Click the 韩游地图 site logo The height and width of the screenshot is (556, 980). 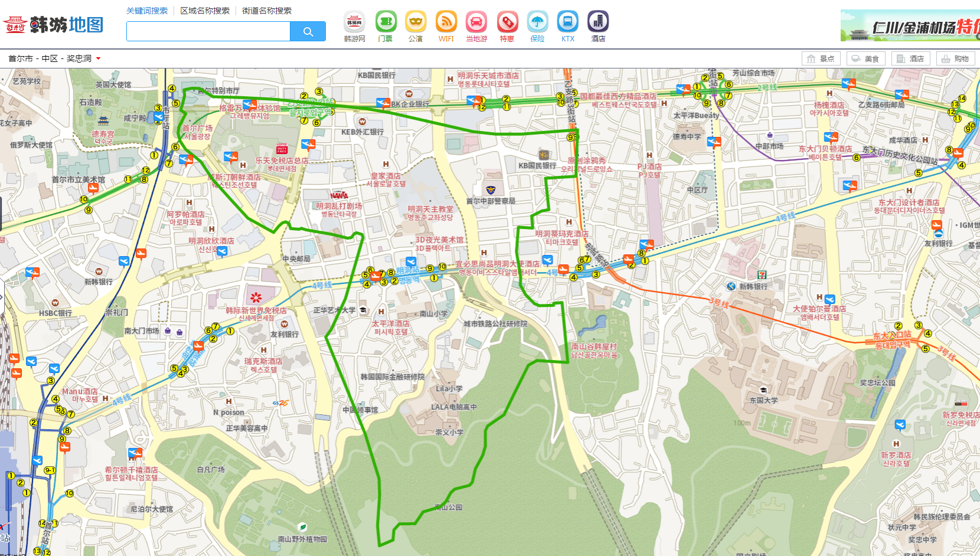(x=54, y=25)
